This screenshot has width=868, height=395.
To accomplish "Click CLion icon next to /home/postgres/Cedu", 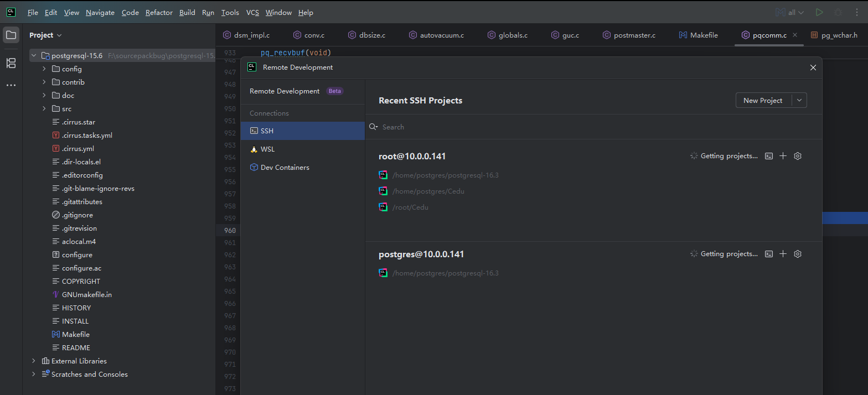I will click(383, 191).
